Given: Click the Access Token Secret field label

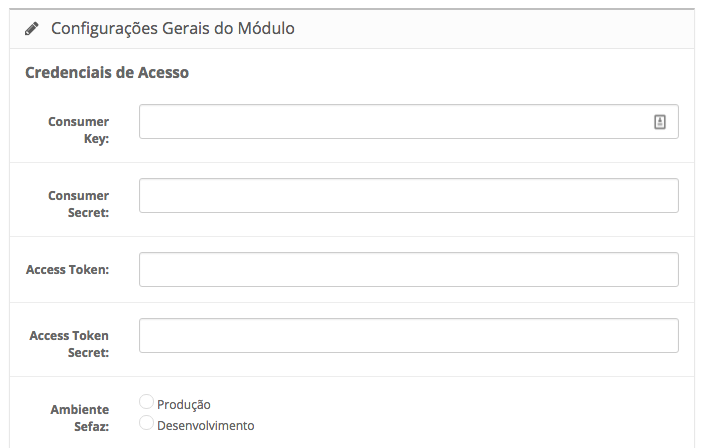Looking at the screenshot, I should (69, 344).
